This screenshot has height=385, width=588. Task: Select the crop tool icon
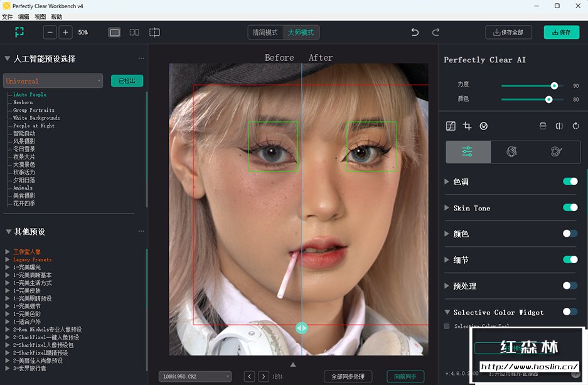(467, 126)
